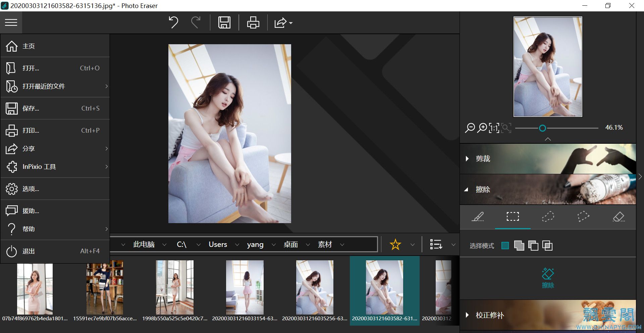This screenshot has height=333, width=644.
Task: Click the C:\ breadcrumb
Action: [181, 245]
